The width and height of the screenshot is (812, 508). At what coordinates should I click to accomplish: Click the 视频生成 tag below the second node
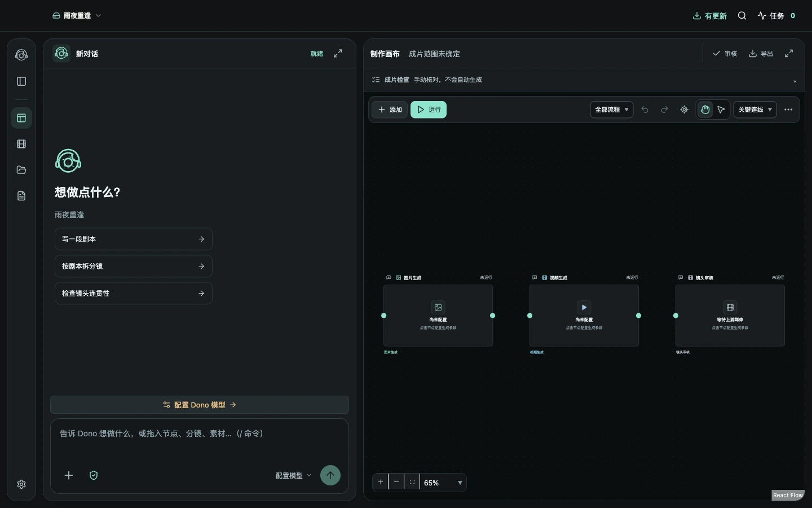click(x=537, y=352)
